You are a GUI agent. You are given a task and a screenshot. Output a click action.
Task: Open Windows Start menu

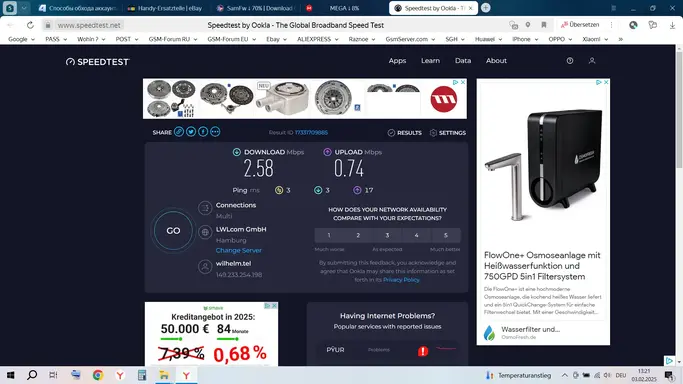coord(10,375)
